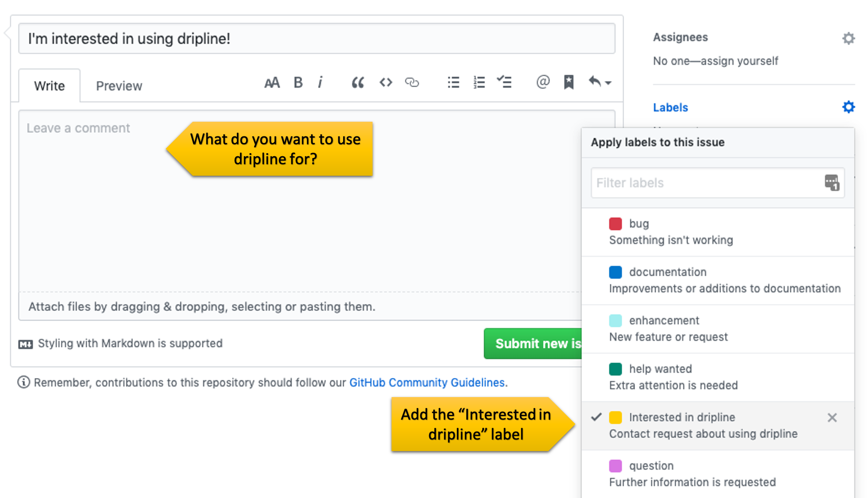
Task: Reference an issue with bookmark icon
Action: tap(569, 83)
